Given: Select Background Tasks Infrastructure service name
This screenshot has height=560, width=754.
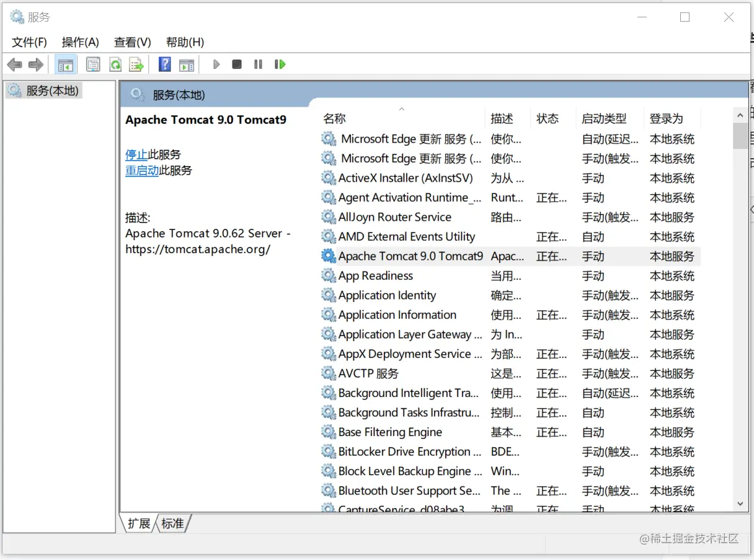Looking at the screenshot, I should pos(409,412).
